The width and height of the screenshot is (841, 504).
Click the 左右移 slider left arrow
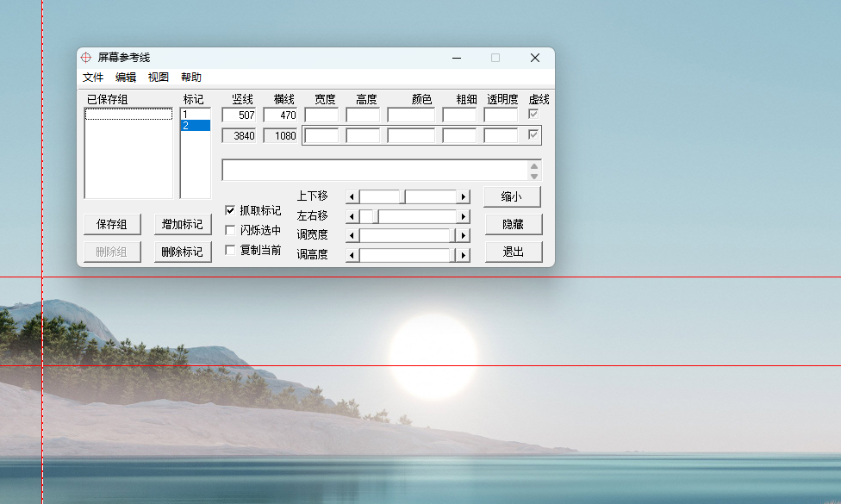click(352, 216)
